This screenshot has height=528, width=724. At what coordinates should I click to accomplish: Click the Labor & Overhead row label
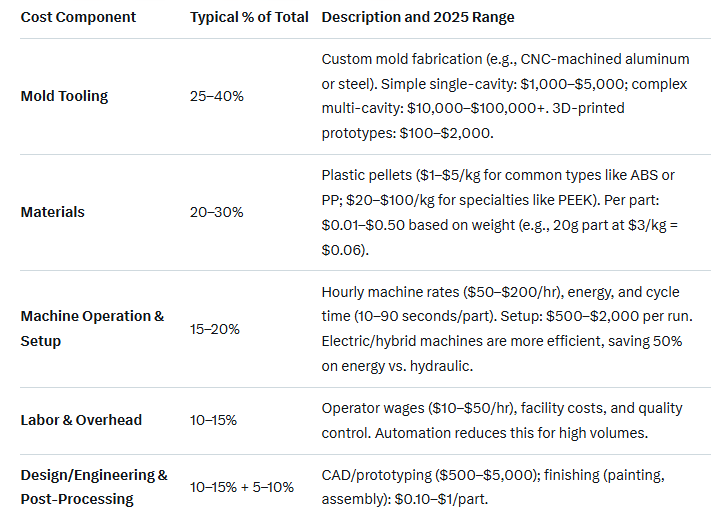coord(81,420)
